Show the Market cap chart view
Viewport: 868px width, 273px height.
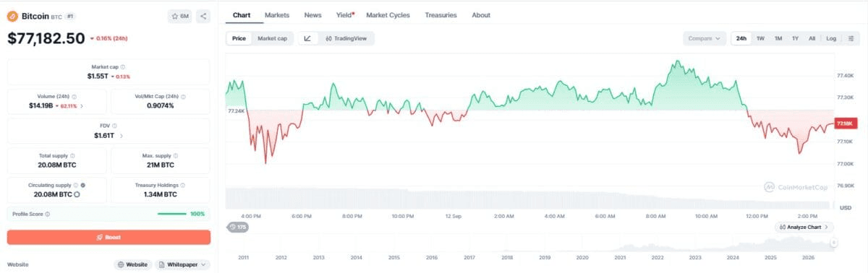point(273,38)
